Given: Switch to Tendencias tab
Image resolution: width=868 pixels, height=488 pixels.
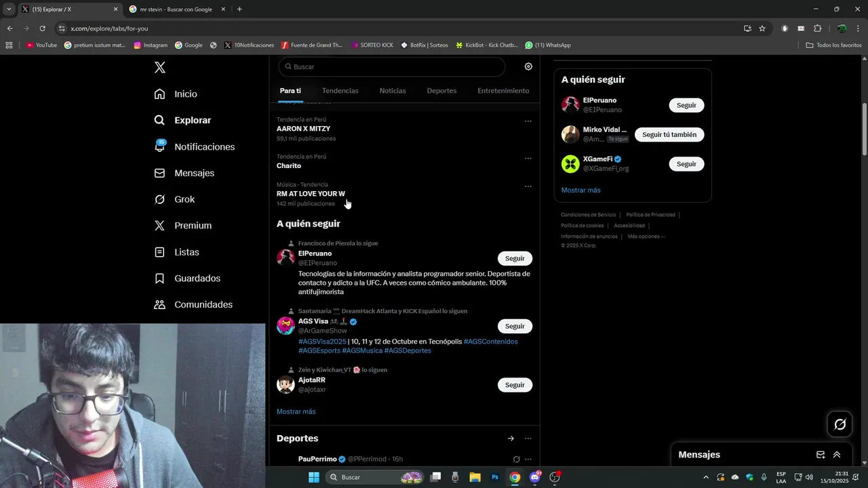Looking at the screenshot, I should [340, 91].
